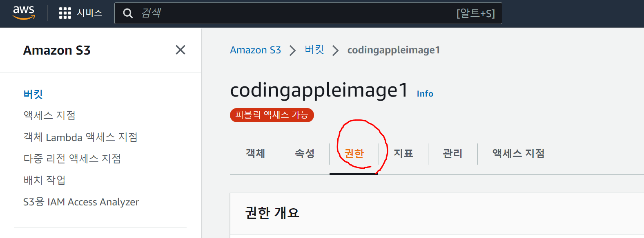
Task: Click the magnifier icon in search bar
Action: point(128,13)
